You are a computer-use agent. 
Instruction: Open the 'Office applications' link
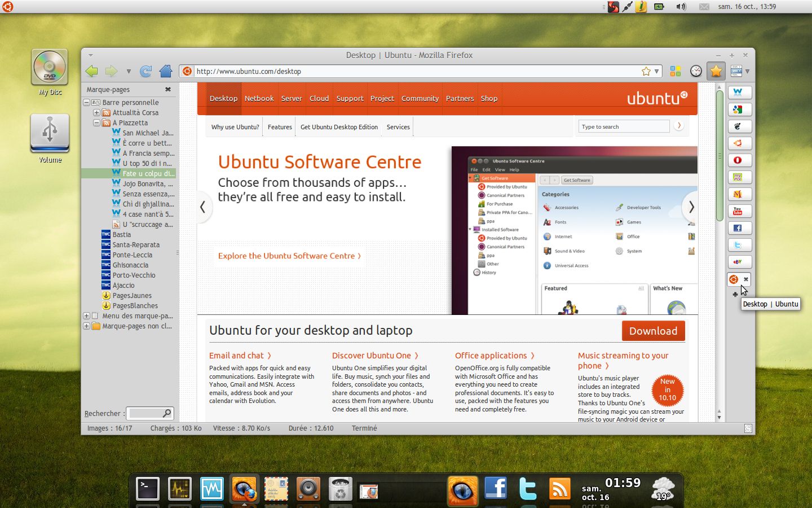pos(495,356)
